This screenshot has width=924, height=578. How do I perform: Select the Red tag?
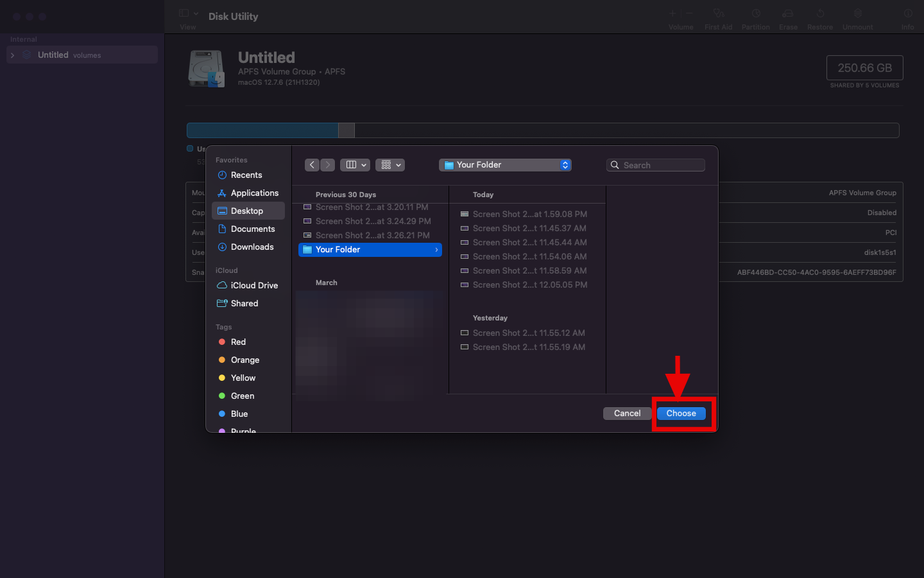(238, 342)
